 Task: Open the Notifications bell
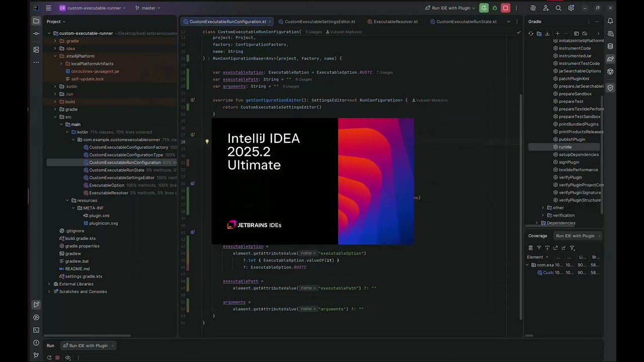[x=610, y=21]
